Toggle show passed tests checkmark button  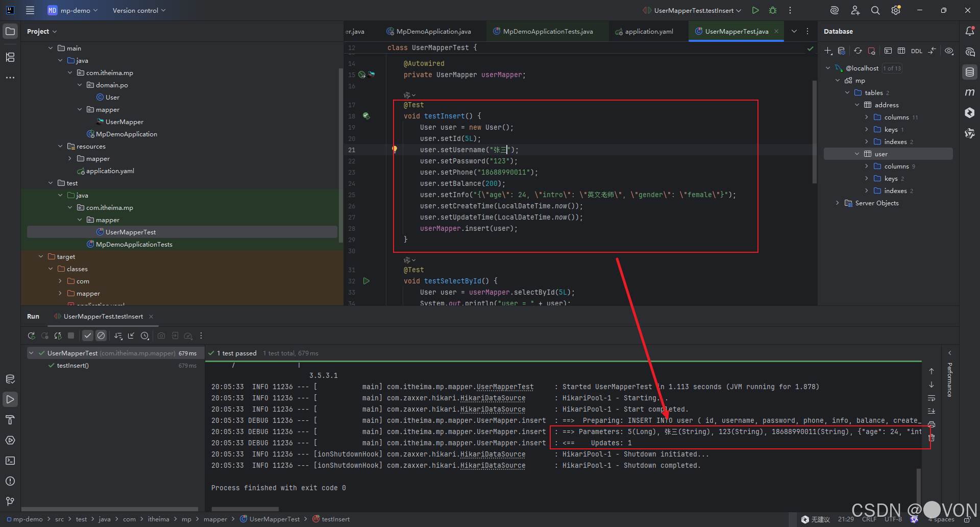pyautogui.click(x=88, y=336)
